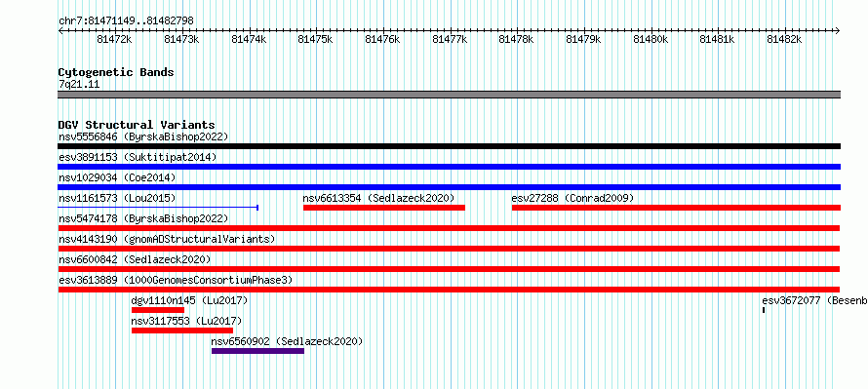Click the 7q21.11 band label
The image size is (868, 389).
click(79, 84)
